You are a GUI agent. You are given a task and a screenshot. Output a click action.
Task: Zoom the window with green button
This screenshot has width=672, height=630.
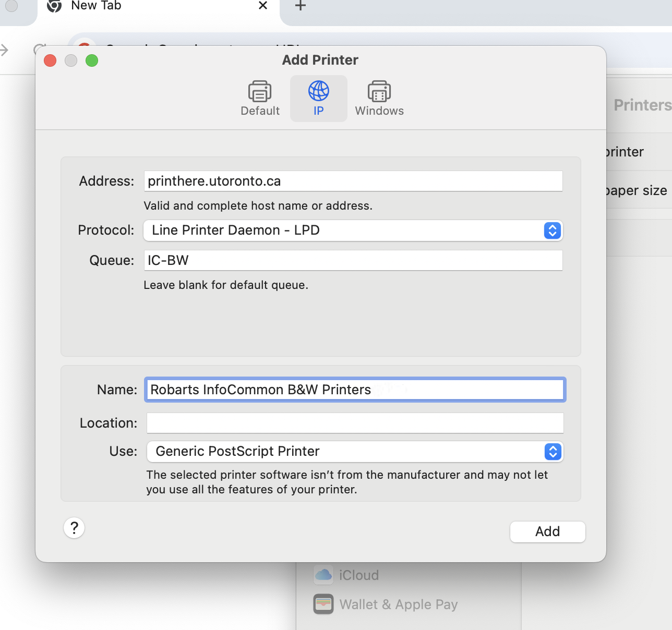tap(92, 60)
